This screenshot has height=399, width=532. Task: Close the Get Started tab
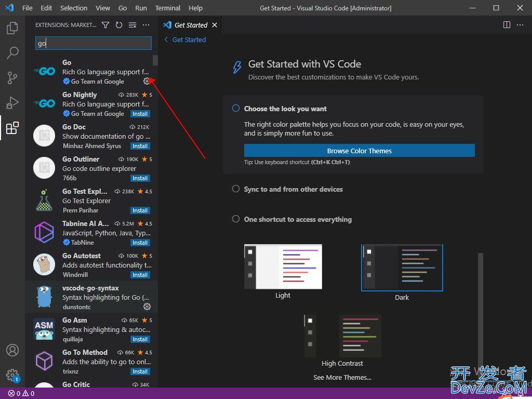pos(215,25)
